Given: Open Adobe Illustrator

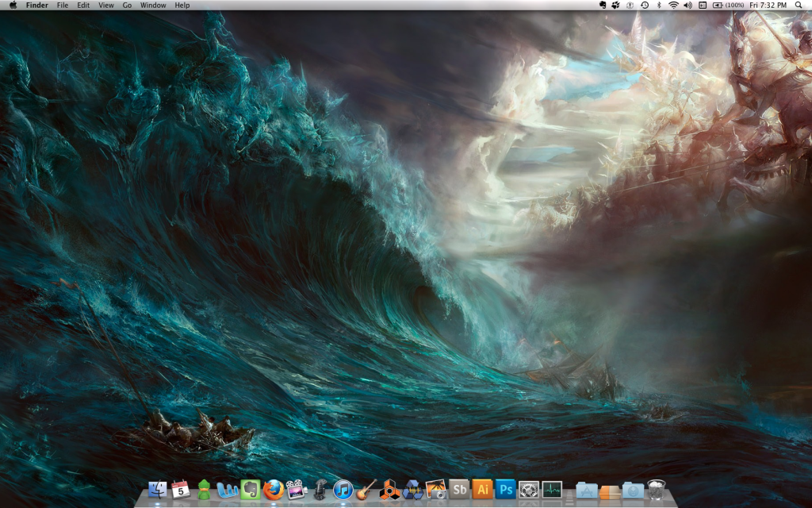Looking at the screenshot, I should (482, 489).
